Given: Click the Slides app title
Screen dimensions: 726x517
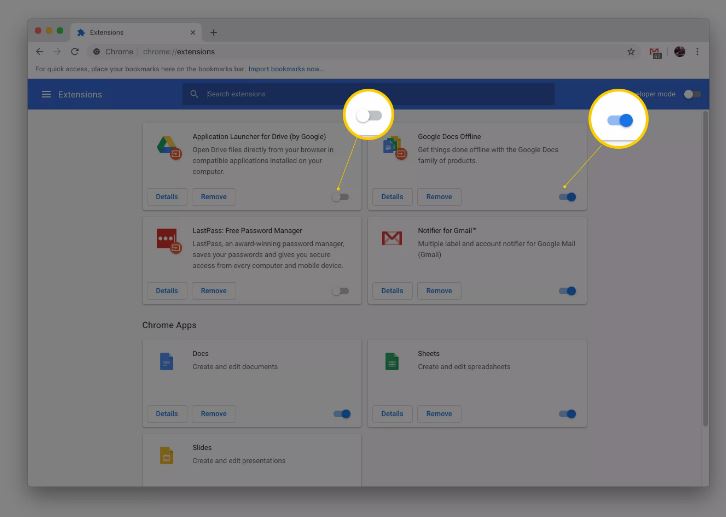Looking at the screenshot, I should [x=202, y=448].
